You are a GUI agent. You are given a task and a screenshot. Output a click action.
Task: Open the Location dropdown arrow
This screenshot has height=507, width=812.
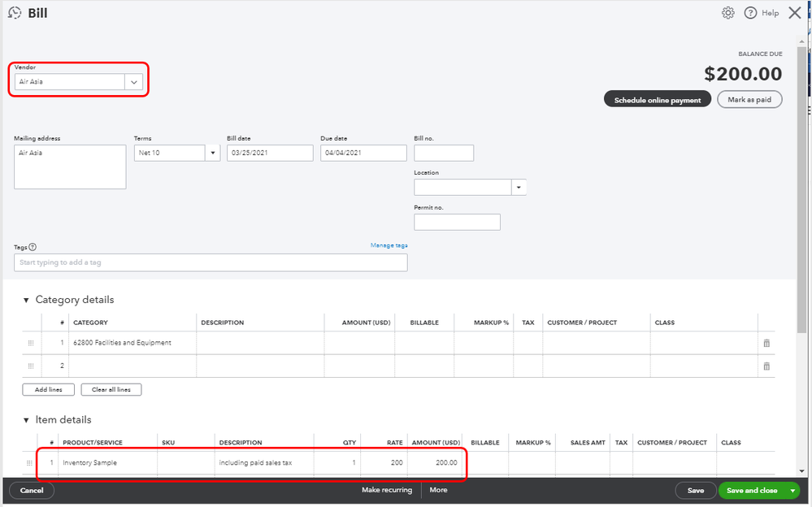pyautogui.click(x=519, y=187)
